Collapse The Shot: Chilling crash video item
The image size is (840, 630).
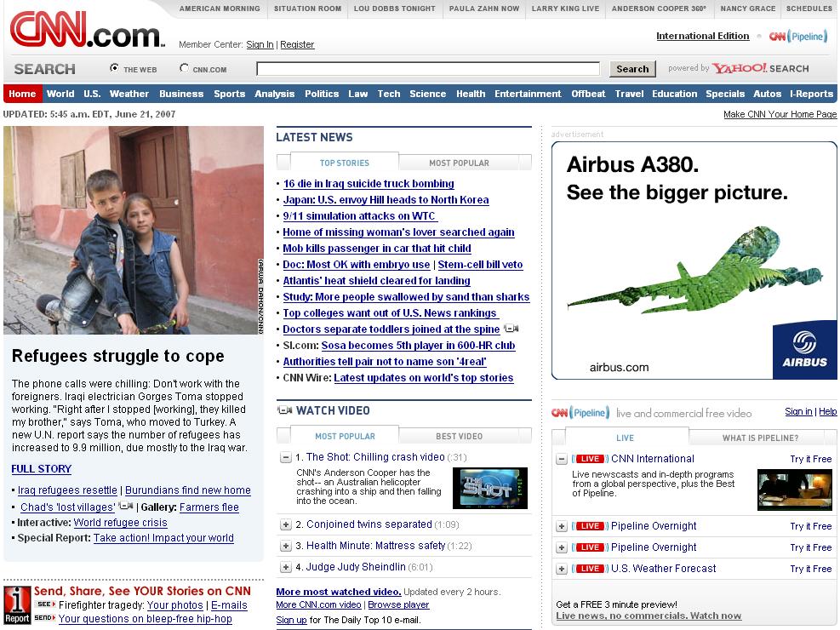point(286,457)
